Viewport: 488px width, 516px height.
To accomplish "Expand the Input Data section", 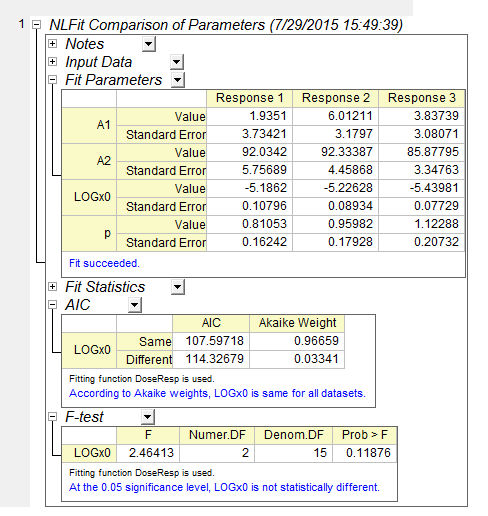I will click(52, 61).
